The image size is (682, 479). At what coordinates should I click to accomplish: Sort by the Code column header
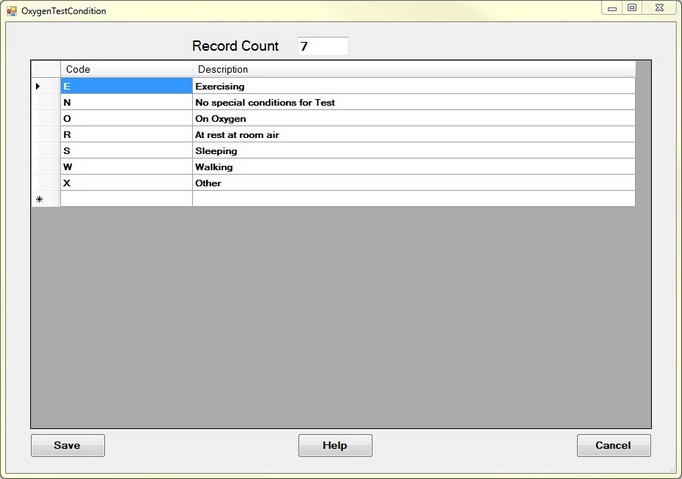126,69
